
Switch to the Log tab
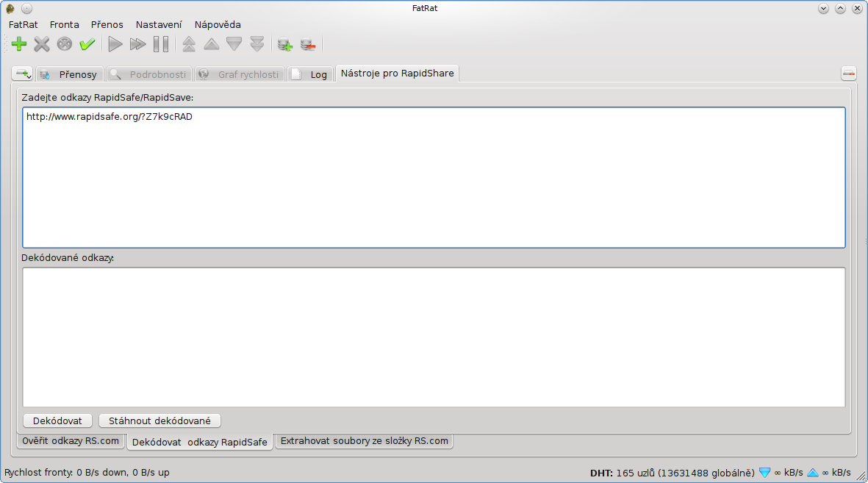311,74
